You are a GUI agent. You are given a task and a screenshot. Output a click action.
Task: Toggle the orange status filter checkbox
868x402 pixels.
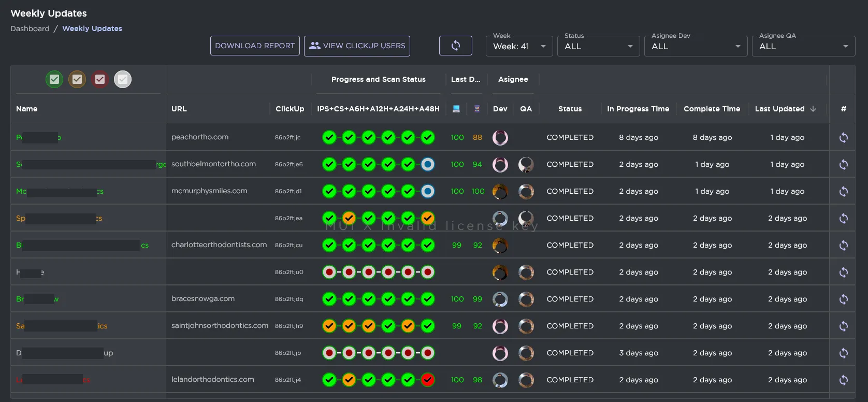pyautogui.click(x=77, y=79)
